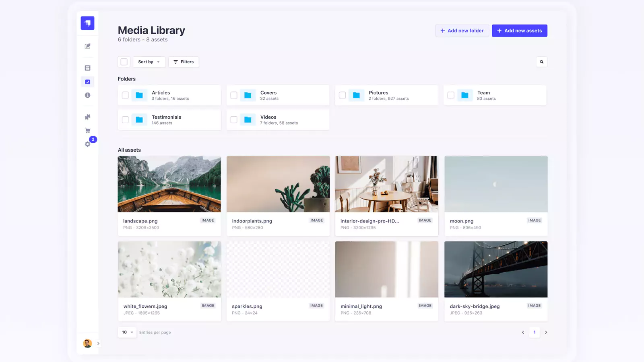The width and height of the screenshot is (644, 362).
Task: Click the Pictures folder name
Action: [x=379, y=93]
